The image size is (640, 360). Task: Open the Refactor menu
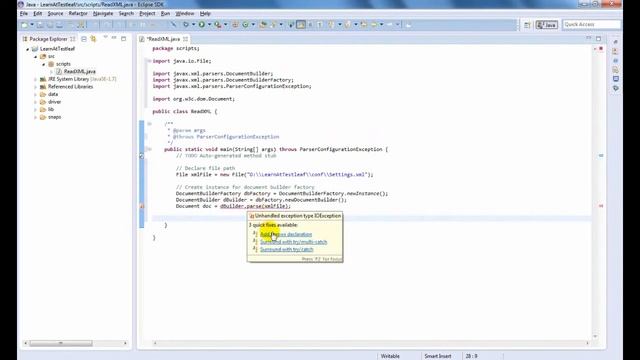pos(78,13)
